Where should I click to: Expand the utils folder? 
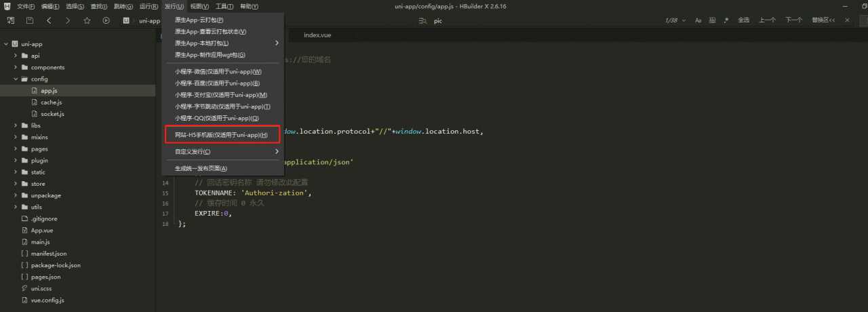click(16, 207)
